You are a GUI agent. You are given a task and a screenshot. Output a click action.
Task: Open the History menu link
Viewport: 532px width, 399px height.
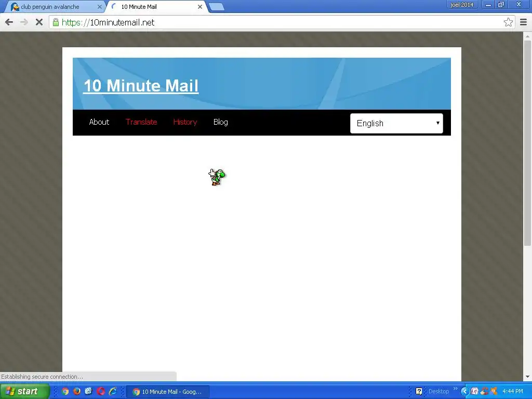(x=185, y=122)
